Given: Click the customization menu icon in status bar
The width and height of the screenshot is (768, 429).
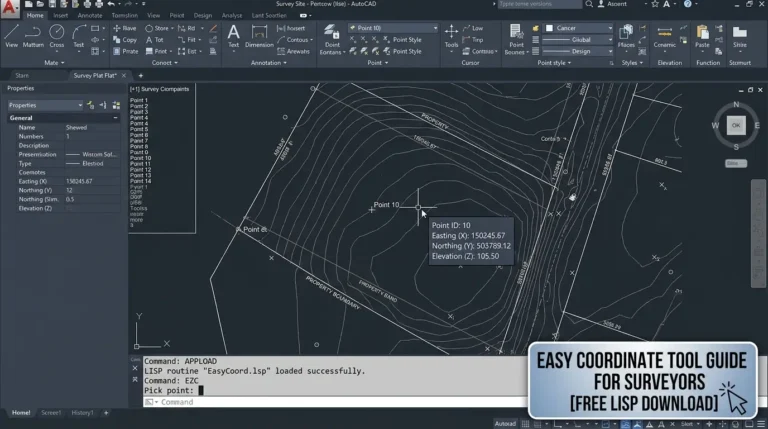Looking at the screenshot, I should pos(761,424).
